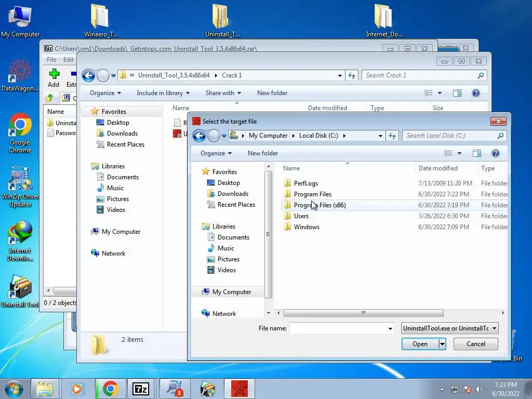Open the Windows folder
This screenshot has height=399, width=532.
pyautogui.click(x=307, y=227)
